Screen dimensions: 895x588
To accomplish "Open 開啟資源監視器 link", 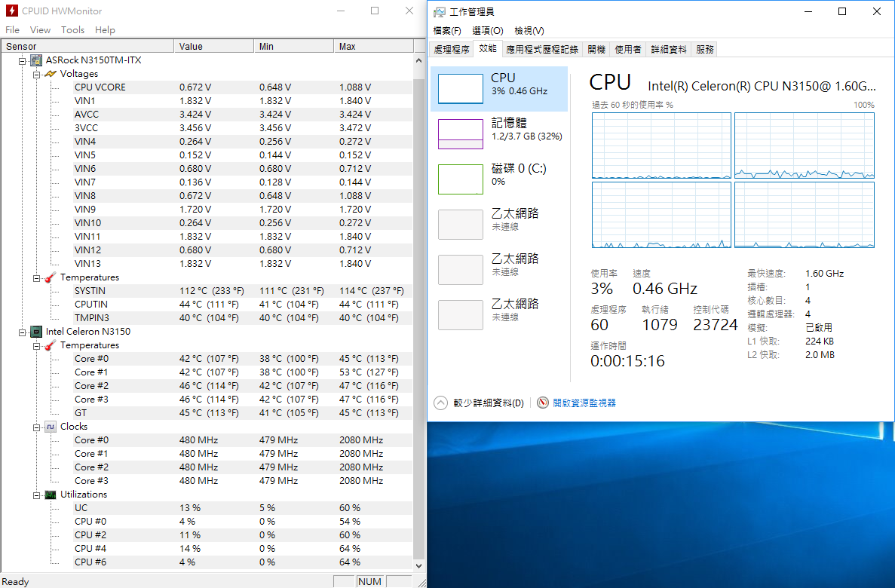I will coord(584,403).
